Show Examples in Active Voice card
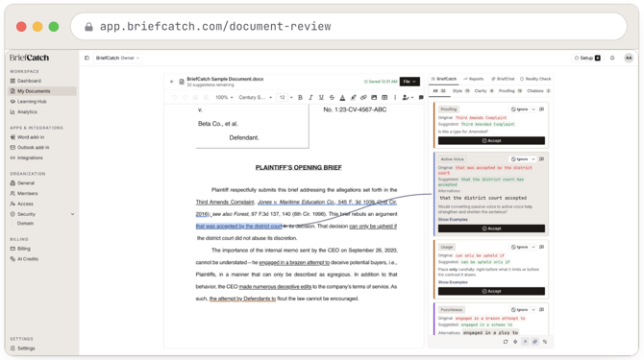This screenshot has height=360, width=644. coord(453,220)
